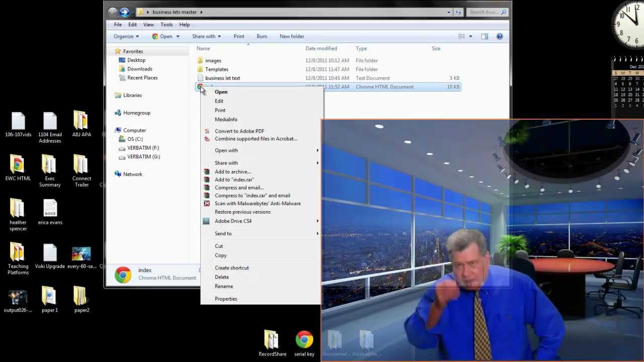The height and width of the screenshot is (362, 644).
Task: Select the business let text file icon
Action: point(200,78)
